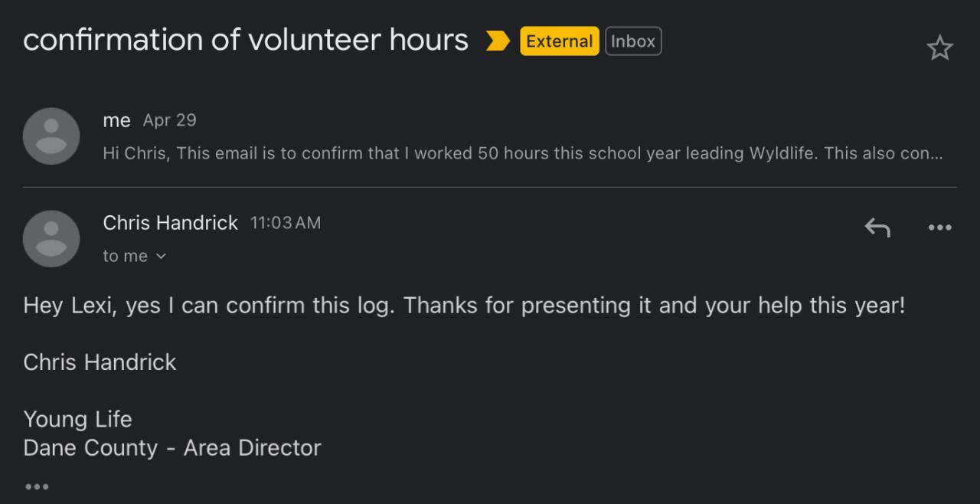Click the "Young Life" signature line
Viewport: 980px width, 504px height.
77,419
